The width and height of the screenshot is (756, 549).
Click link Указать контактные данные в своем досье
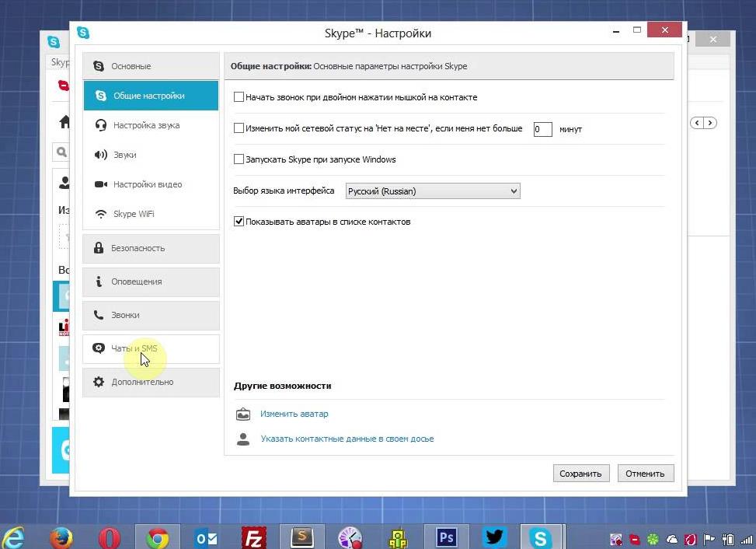(347, 439)
